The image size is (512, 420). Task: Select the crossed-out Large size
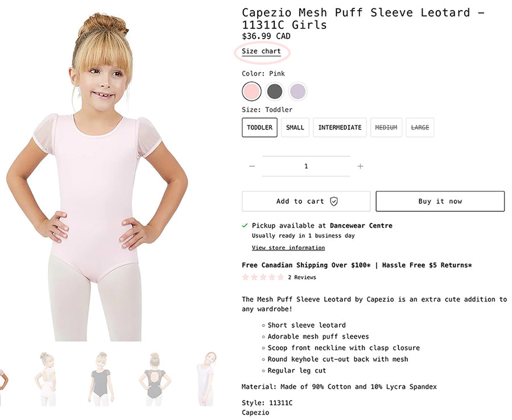[420, 127]
